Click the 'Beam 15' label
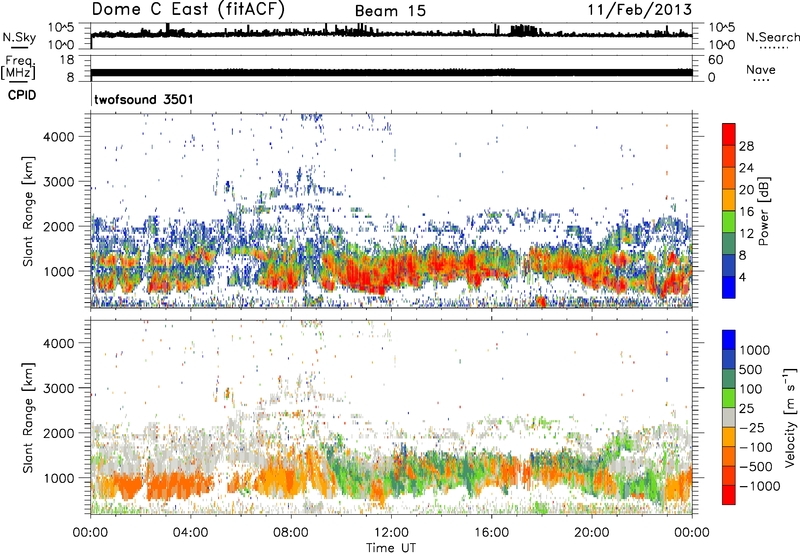Viewport: 800px width, 554px height. click(390, 11)
